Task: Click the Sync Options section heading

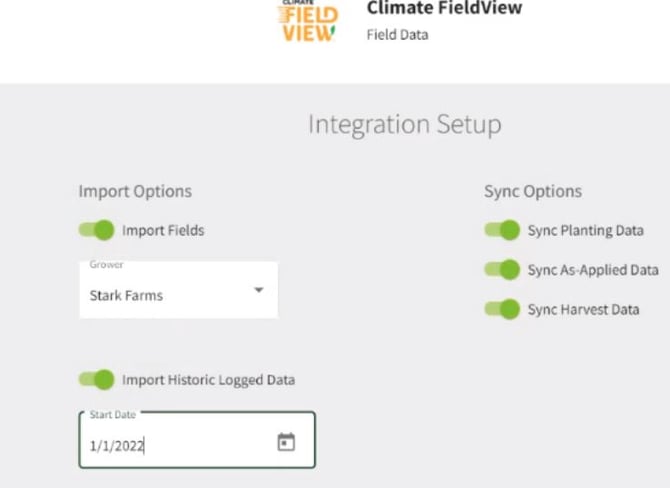Action: point(532,191)
